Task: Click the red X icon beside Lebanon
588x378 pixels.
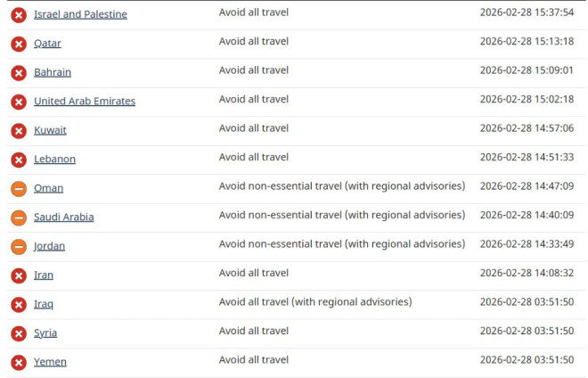Action: (19, 160)
